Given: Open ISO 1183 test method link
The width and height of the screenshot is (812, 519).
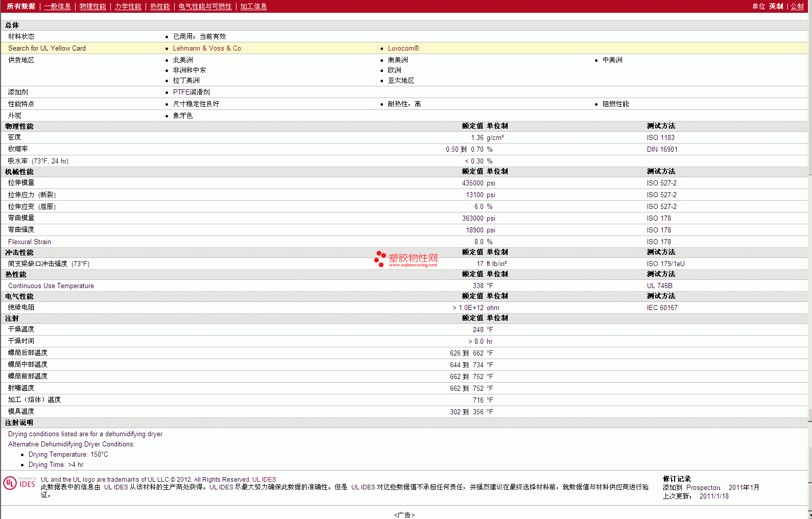Looking at the screenshot, I should point(661,137).
